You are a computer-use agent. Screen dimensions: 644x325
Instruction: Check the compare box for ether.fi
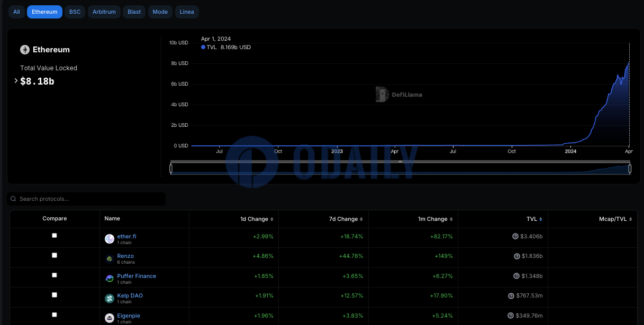pos(55,236)
